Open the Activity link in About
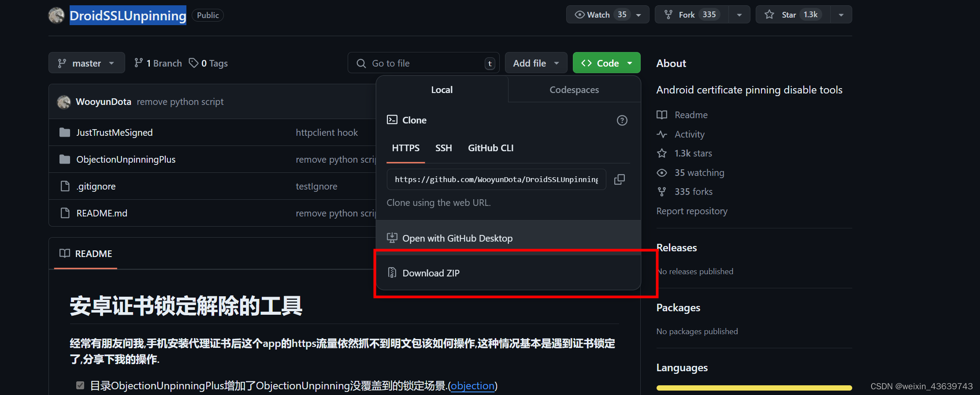The width and height of the screenshot is (980, 395). click(689, 134)
